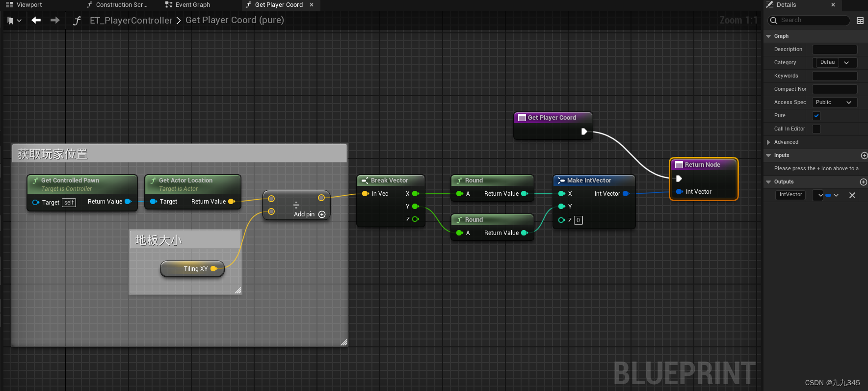Click the Y output pin on Break Vector
Image resolution: width=868 pixels, height=391 pixels.
point(416,207)
